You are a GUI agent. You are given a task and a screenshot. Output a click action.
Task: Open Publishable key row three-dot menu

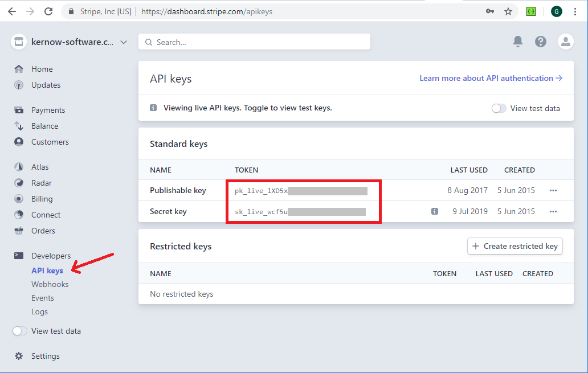pos(553,190)
